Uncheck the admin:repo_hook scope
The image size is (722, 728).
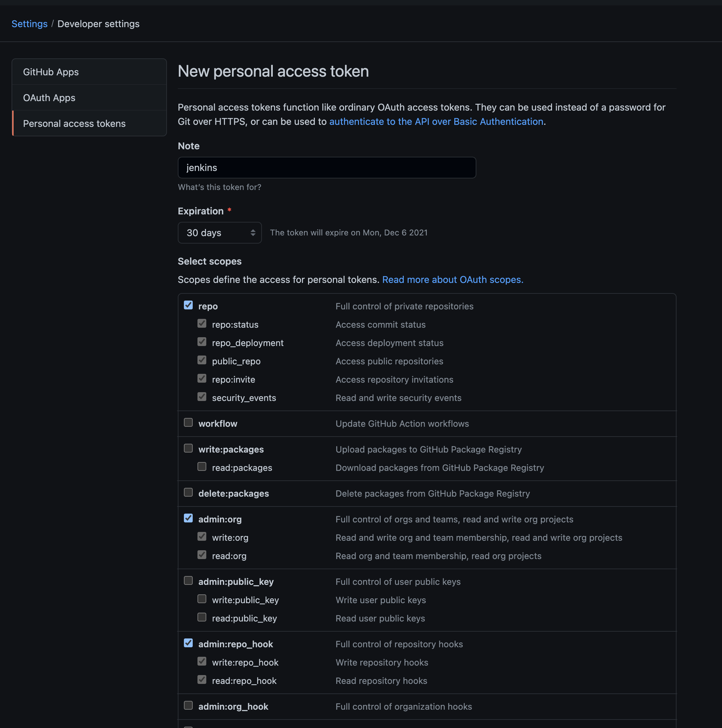pyautogui.click(x=188, y=643)
